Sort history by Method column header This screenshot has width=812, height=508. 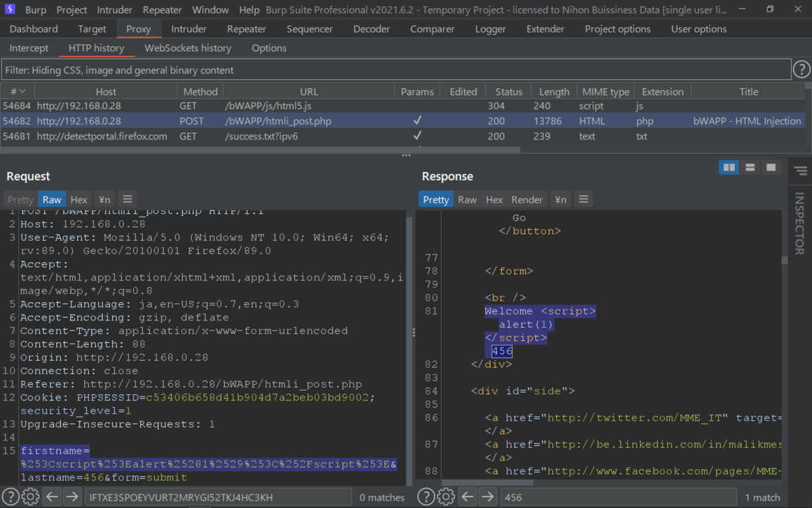click(200, 91)
